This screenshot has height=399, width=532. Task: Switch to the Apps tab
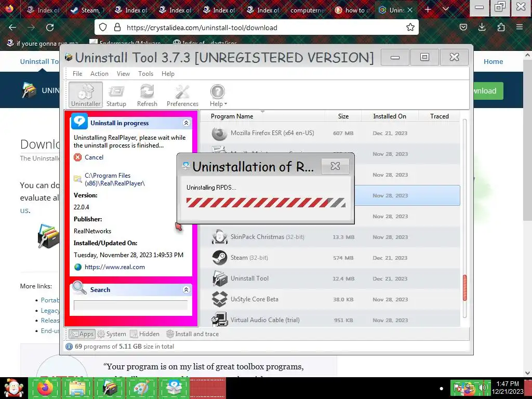coord(82,334)
